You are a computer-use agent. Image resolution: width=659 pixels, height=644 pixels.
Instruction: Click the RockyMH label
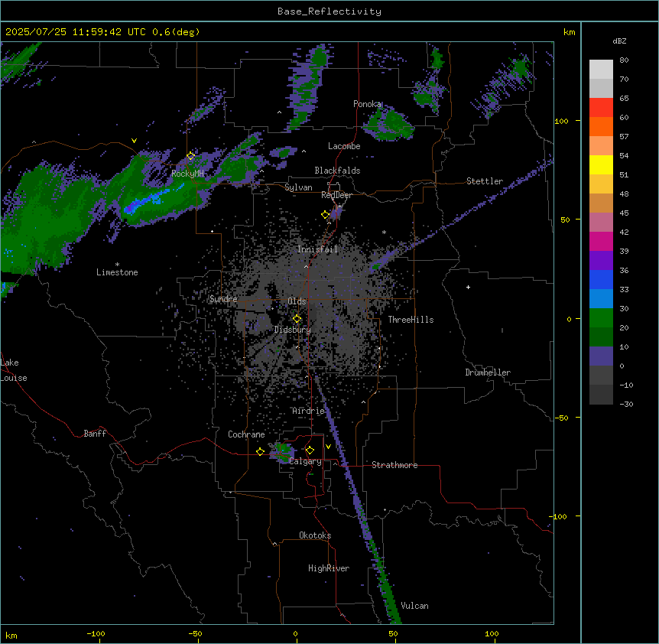[x=187, y=174]
